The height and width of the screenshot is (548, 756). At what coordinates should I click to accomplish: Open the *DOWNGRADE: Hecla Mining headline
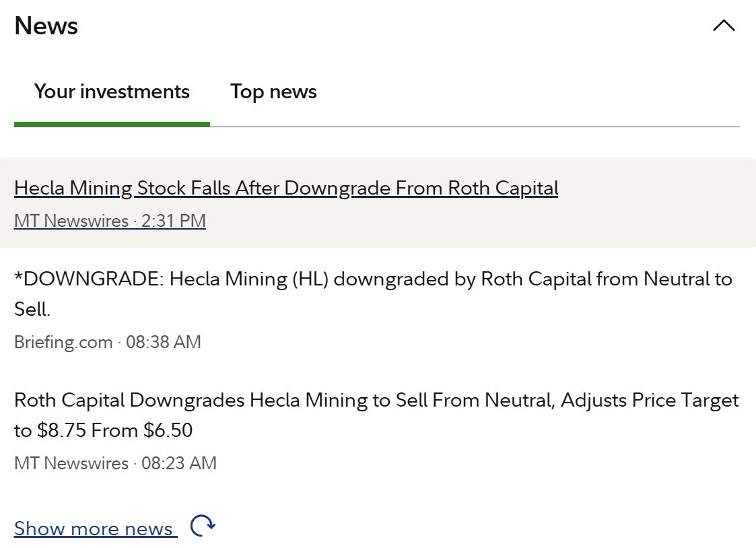pos(372,279)
